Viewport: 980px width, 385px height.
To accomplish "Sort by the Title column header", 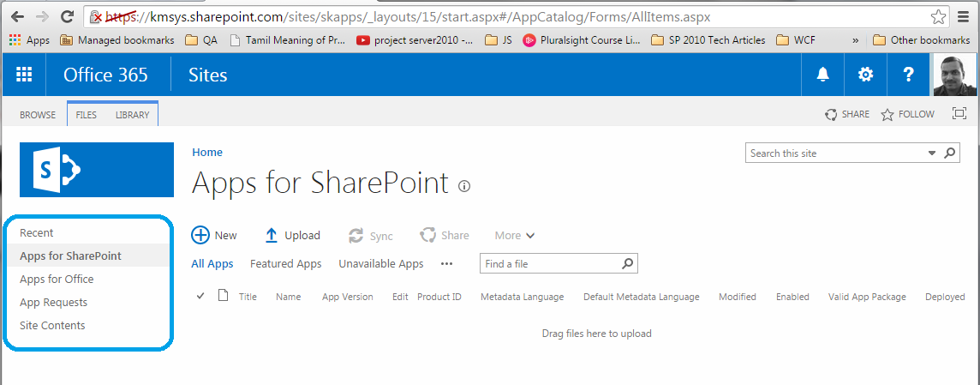I will [248, 297].
